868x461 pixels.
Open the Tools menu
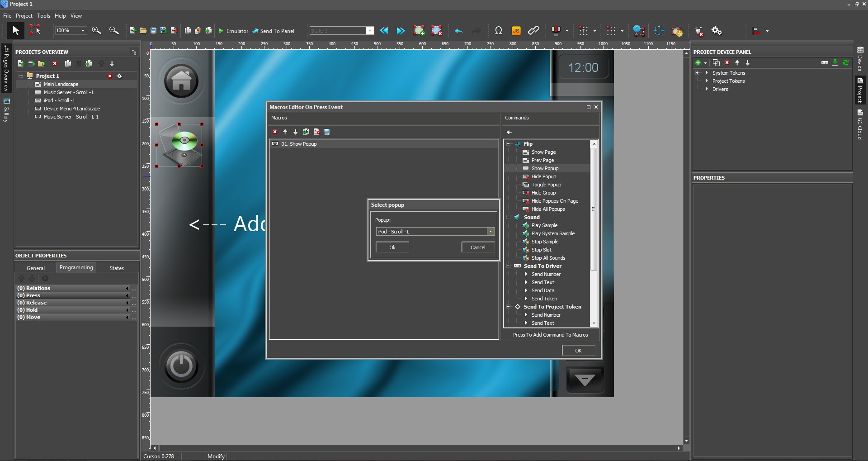(43, 15)
